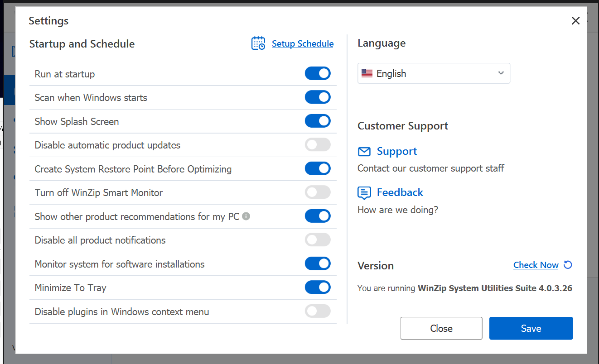
Task: Switch on Turn off WinZip Smart Monitor
Action: (318, 192)
